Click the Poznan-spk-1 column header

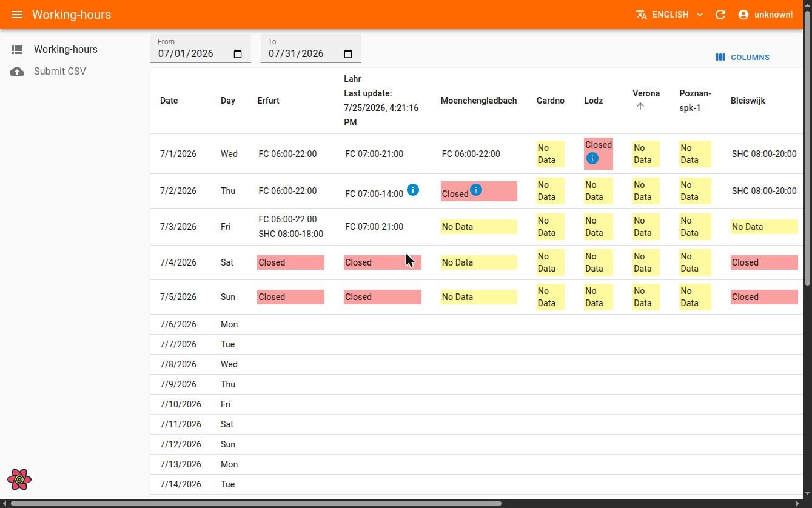point(695,101)
